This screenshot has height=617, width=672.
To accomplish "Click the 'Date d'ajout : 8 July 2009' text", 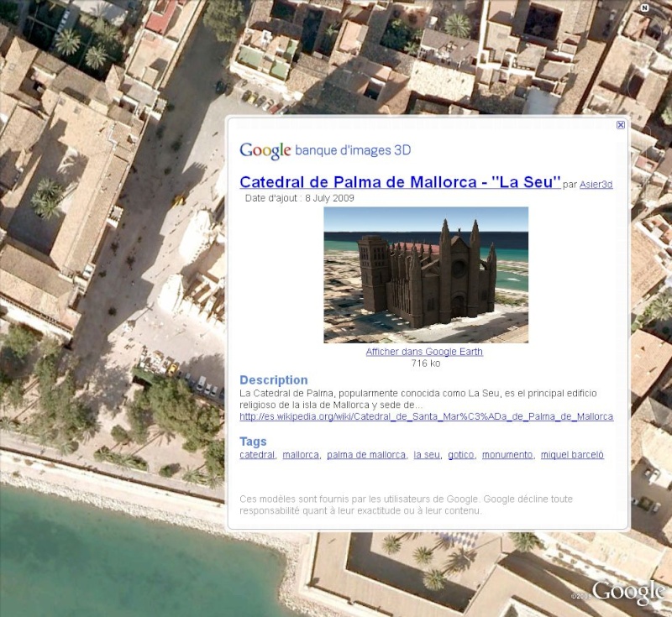I will [x=300, y=198].
